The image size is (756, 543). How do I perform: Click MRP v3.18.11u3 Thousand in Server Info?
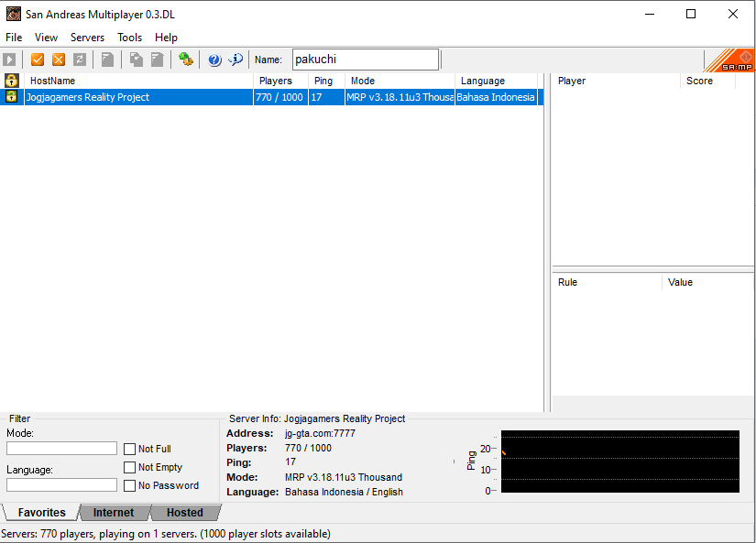click(x=344, y=477)
